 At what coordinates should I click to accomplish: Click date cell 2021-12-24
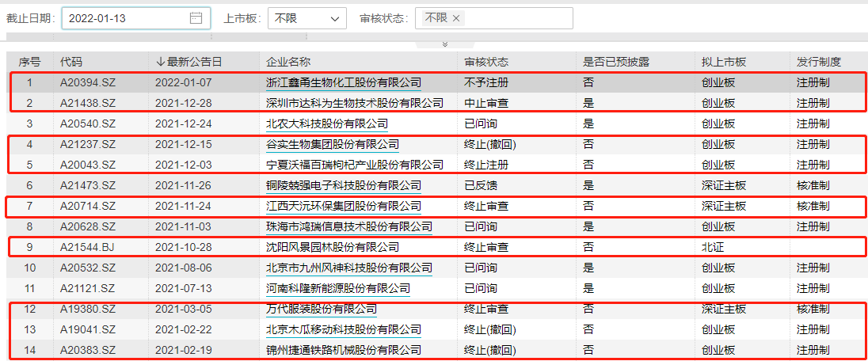[x=183, y=123]
